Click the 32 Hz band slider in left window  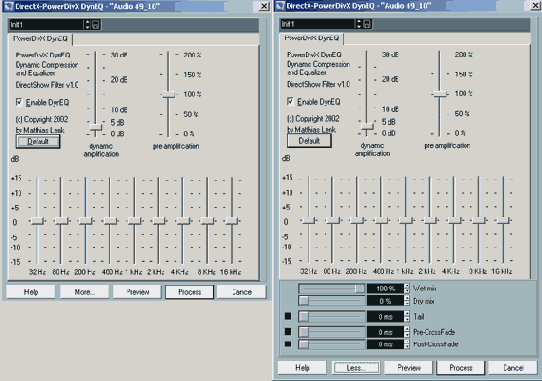[x=37, y=221]
